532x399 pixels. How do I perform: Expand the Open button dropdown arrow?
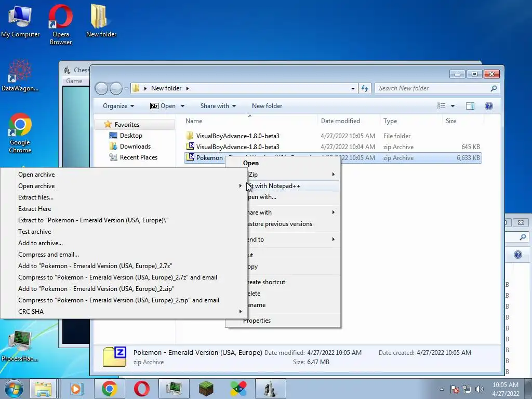[x=182, y=106]
